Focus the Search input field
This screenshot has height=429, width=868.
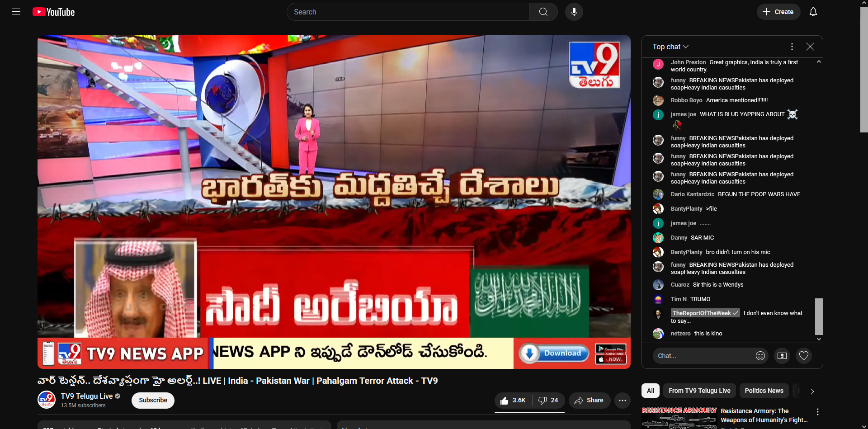click(408, 12)
